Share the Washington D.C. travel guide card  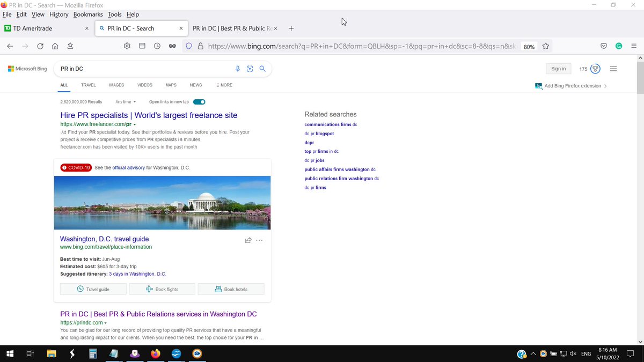[248, 240]
